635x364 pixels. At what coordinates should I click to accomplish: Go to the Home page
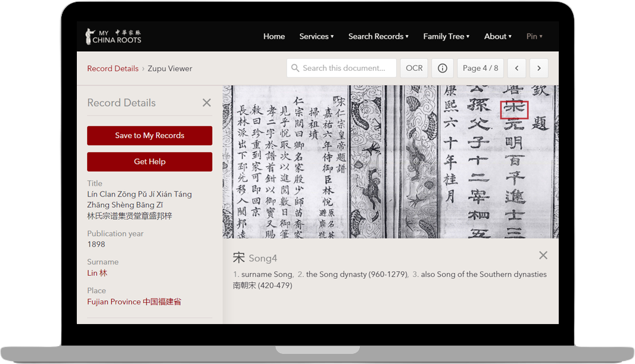tap(274, 36)
